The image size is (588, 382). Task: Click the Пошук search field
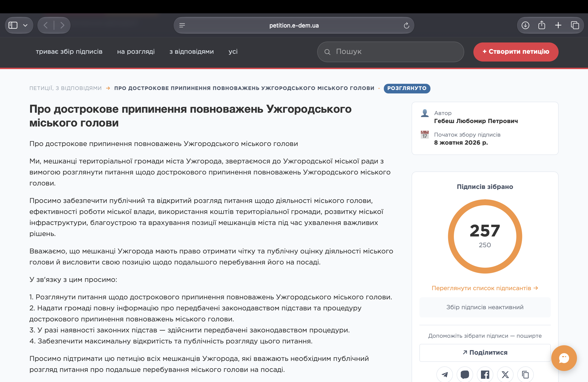pyautogui.click(x=390, y=52)
